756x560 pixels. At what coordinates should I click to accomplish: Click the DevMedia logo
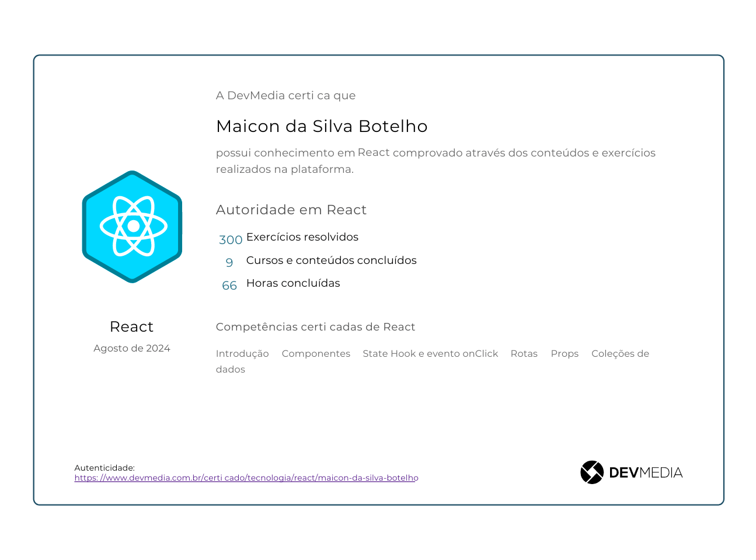coord(631,472)
